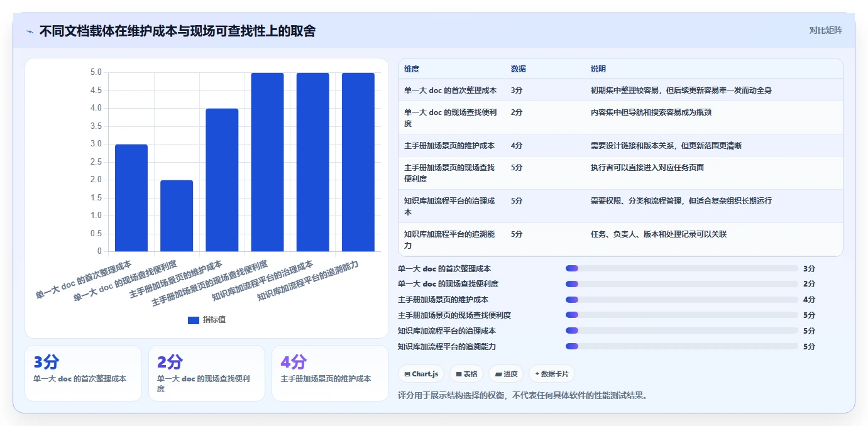This screenshot has width=868, height=426.
Task: Click the title 不同文档载体在维护成本与现场可查找性上的取舍
Action: pos(177,31)
